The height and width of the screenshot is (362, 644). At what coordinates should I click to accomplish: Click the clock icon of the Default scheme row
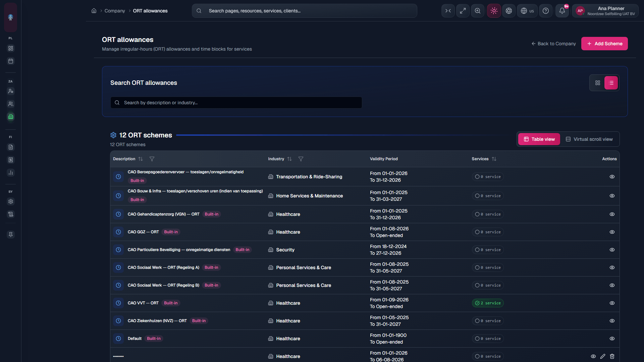pos(118,339)
